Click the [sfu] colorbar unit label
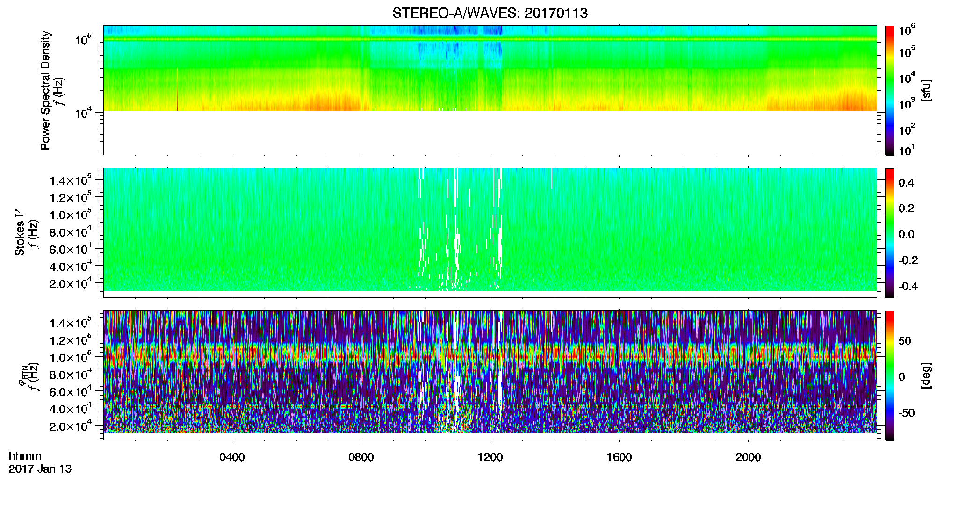The width and height of the screenshot is (980, 505). (x=926, y=90)
